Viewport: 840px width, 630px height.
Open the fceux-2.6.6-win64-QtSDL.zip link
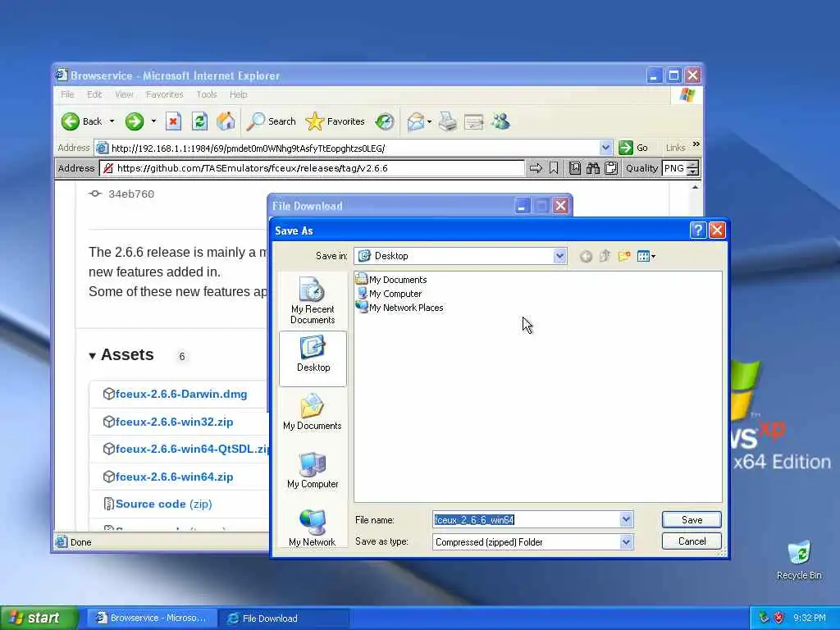[190, 450]
